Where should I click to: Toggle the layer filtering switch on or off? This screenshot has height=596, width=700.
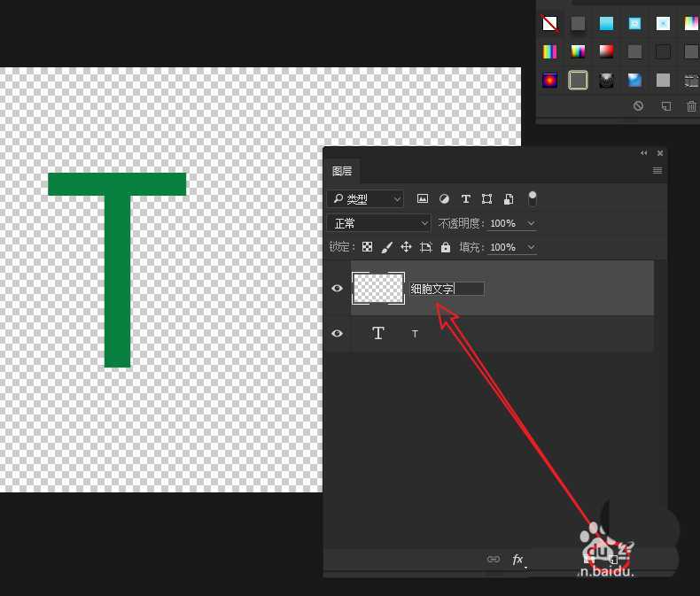point(533,198)
